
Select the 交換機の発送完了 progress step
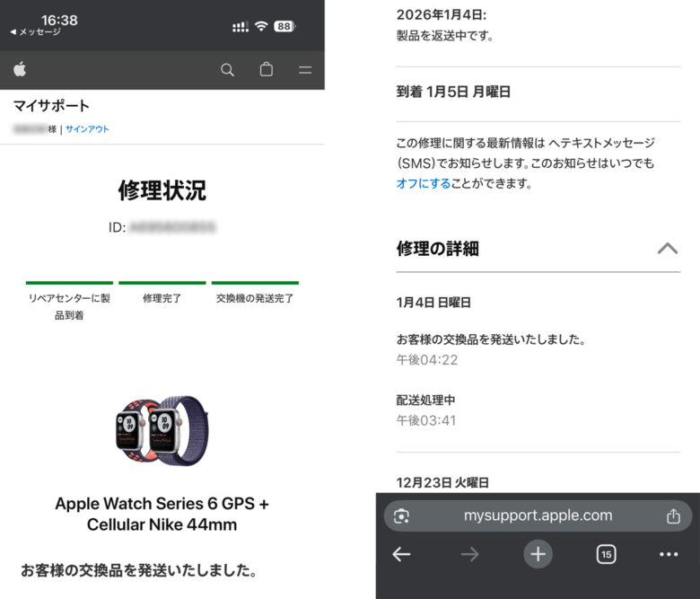pyautogui.click(x=255, y=296)
